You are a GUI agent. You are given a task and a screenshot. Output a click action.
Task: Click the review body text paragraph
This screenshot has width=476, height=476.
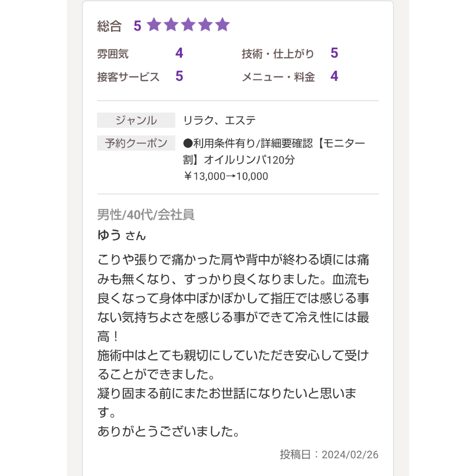[233, 346]
